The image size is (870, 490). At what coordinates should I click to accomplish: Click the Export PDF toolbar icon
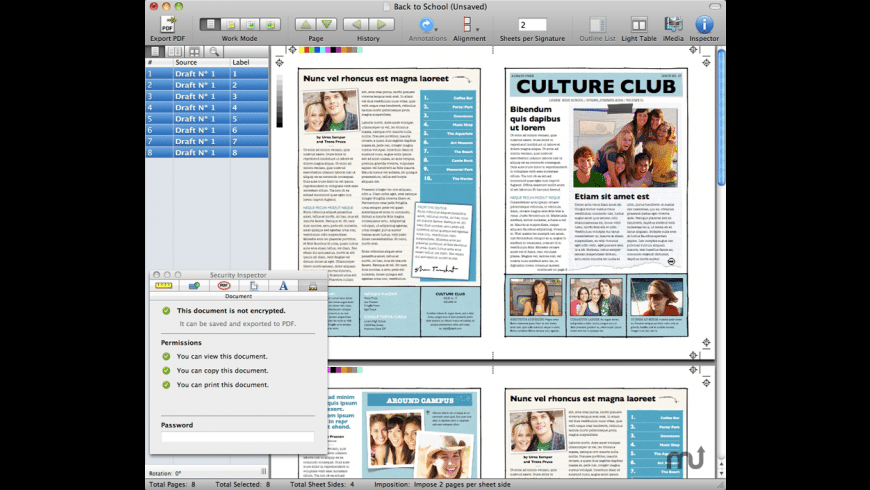[168, 24]
